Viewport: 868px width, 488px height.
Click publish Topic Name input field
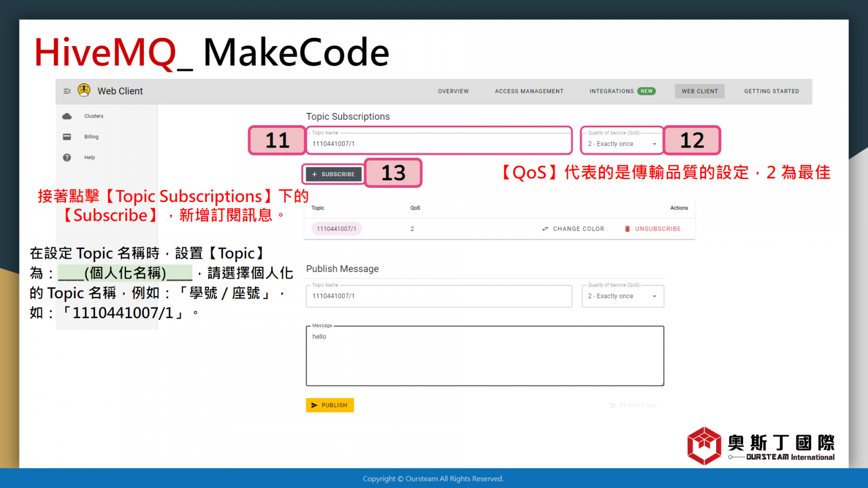coord(439,296)
